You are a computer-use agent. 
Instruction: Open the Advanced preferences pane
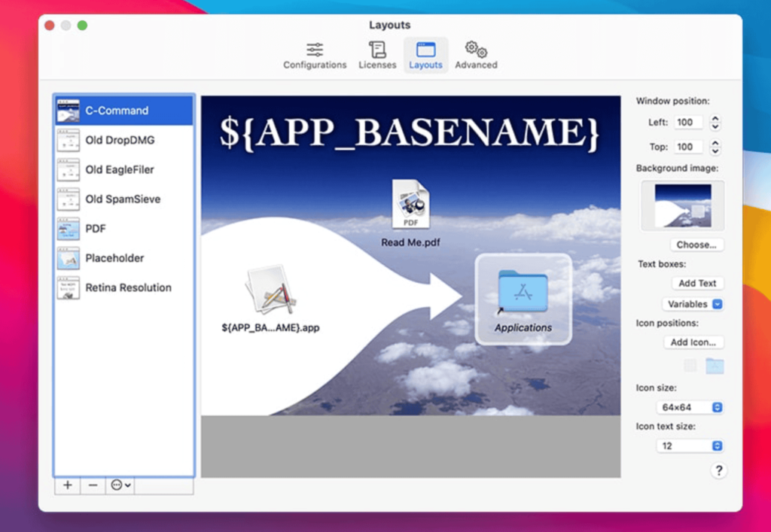[x=475, y=54]
